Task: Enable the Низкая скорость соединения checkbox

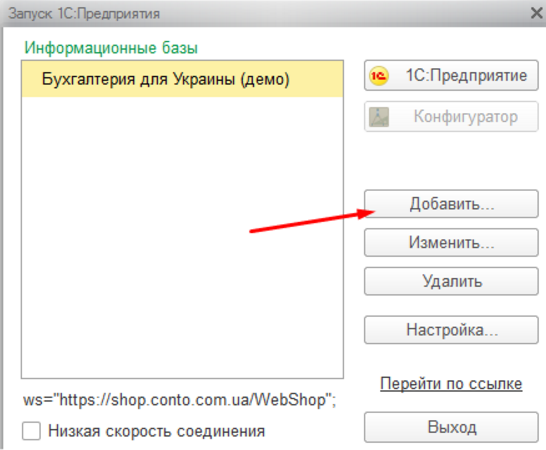Action: [31, 431]
